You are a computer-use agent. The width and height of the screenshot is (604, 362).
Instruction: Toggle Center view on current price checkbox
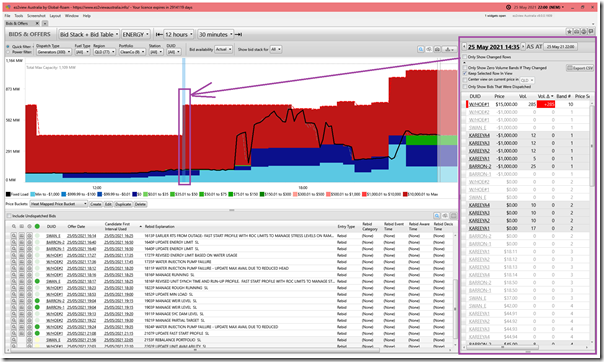coord(465,80)
